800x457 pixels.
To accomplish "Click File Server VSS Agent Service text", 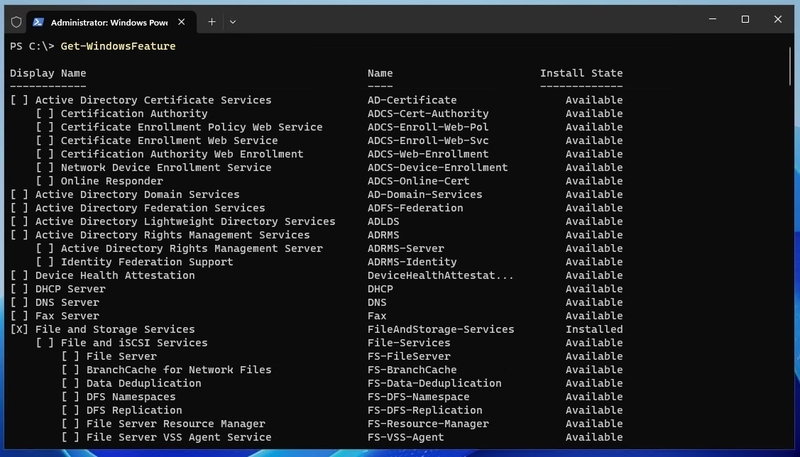I will [x=179, y=438].
